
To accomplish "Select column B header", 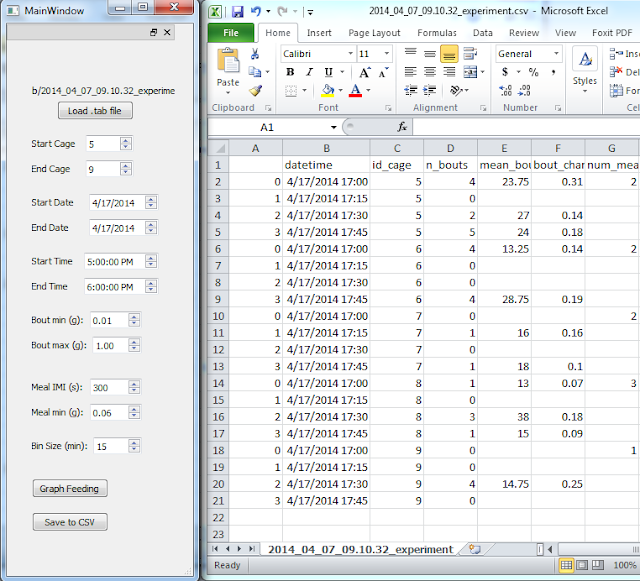I will pos(326,148).
